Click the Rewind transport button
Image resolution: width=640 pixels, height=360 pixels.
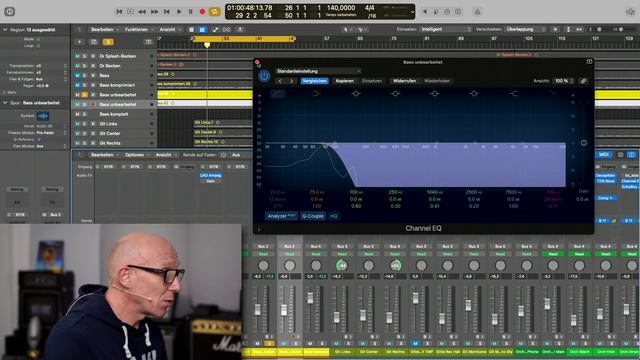[x=142, y=12]
